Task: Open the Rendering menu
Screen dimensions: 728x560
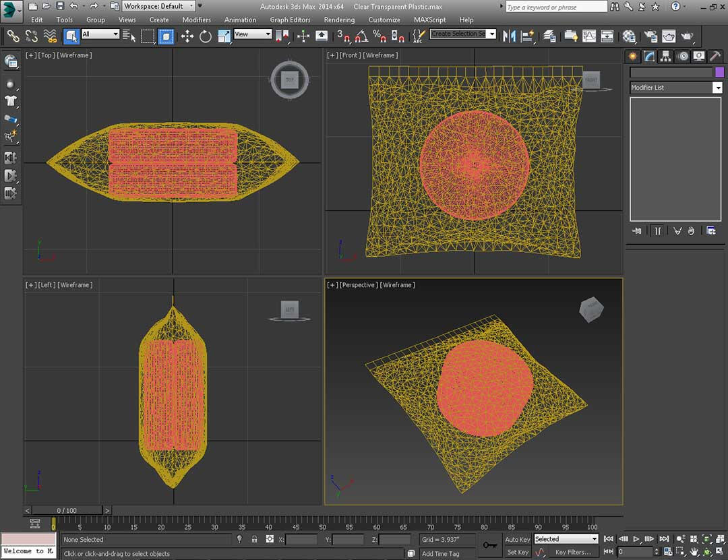Action: tap(339, 20)
